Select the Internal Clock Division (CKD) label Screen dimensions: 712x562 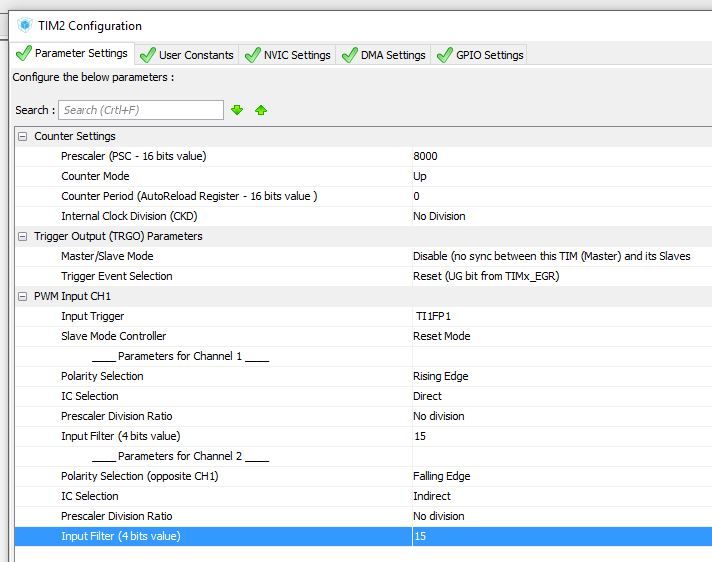[x=129, y=216]
